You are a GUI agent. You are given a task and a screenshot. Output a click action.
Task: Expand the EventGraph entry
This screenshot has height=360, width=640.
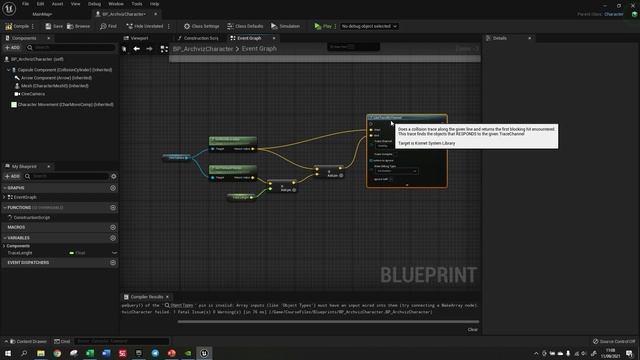click(x=4, y=197)
